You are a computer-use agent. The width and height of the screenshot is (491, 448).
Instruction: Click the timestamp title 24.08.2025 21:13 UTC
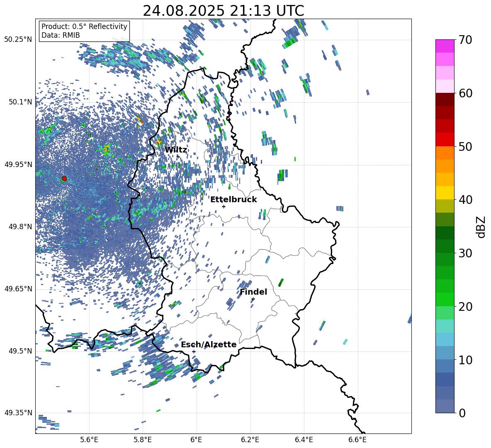pos(224,11)
